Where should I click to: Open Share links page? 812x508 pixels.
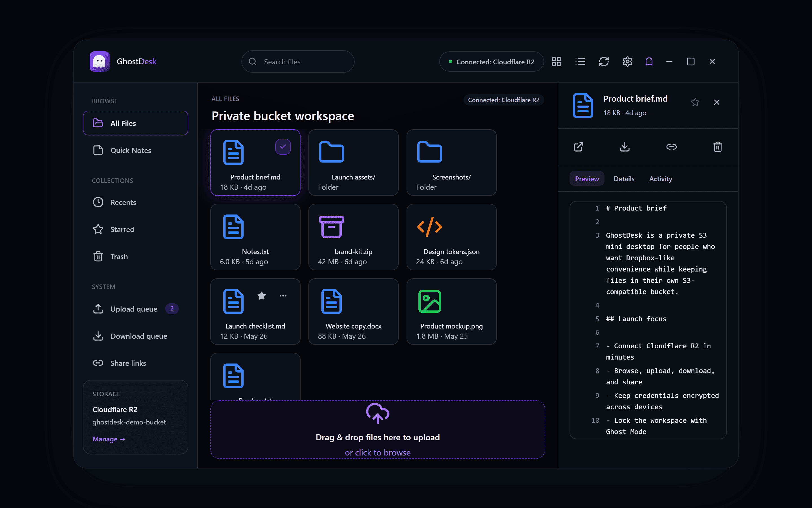pyautogui.click(x=136, y=363)
